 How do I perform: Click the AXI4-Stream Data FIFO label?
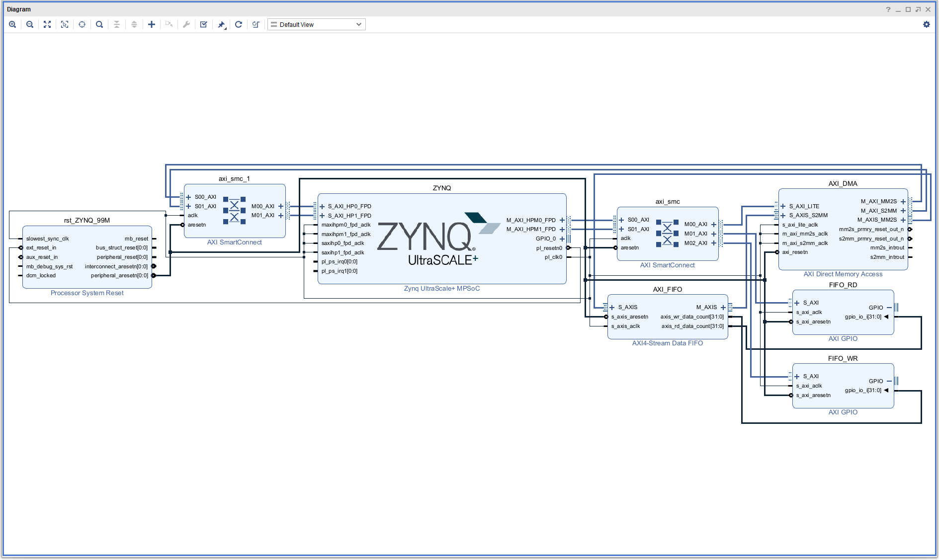(x=667, y=343)
